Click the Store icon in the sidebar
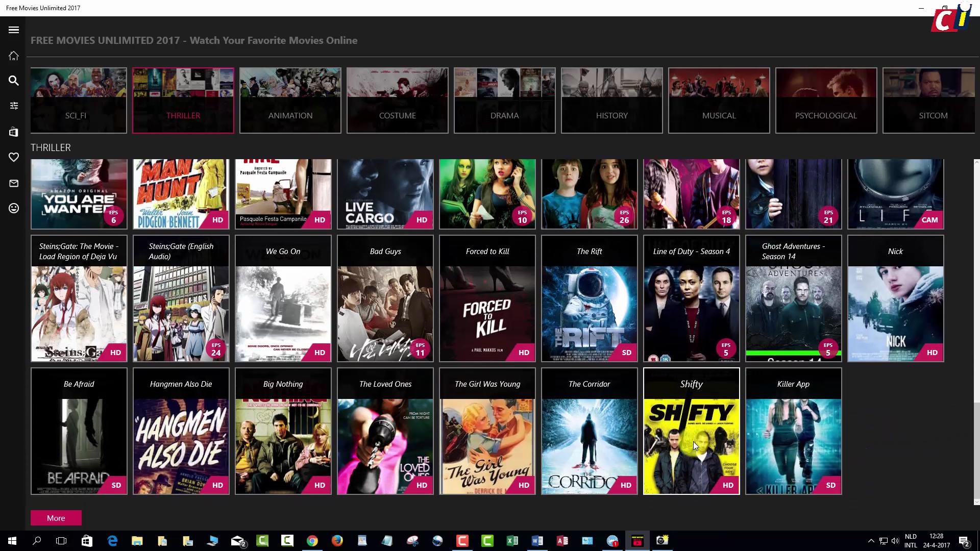This screenshot has width=980, height=551. click(x=13, y=132)
